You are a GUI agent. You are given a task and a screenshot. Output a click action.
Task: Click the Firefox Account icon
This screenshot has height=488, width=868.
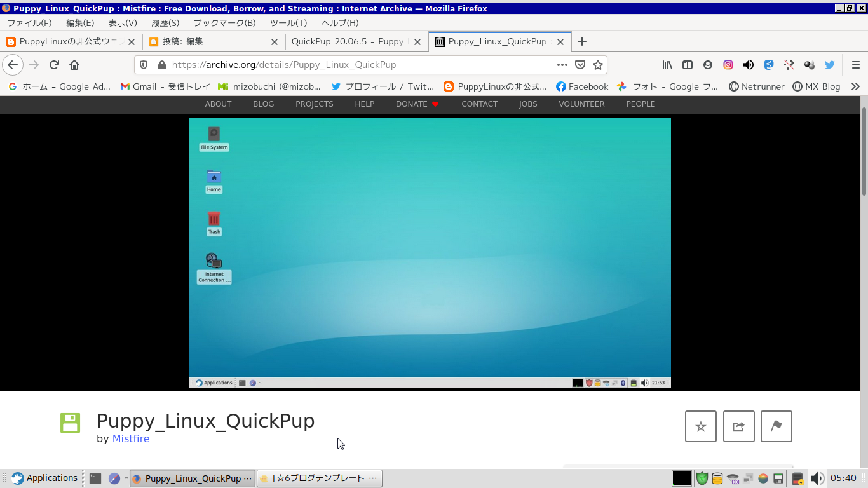pyautogui.click(x=707, y=64)
